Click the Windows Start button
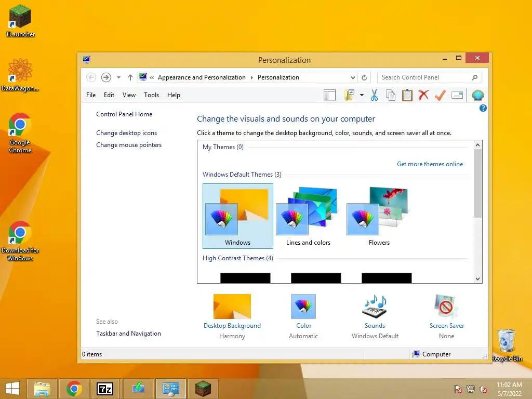Image resolution: width=532 pixels, height=399 pixels. click(x=12, y=389)
